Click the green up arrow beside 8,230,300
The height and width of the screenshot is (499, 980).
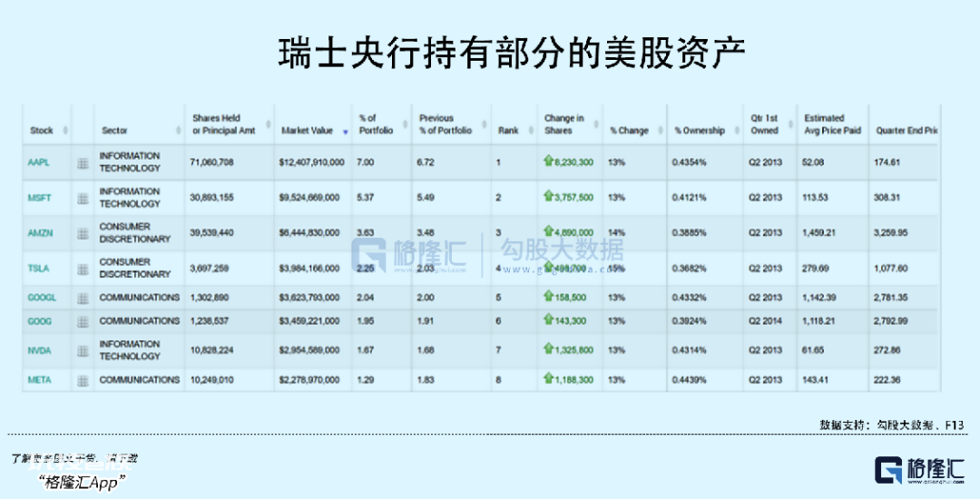[549, 161]
